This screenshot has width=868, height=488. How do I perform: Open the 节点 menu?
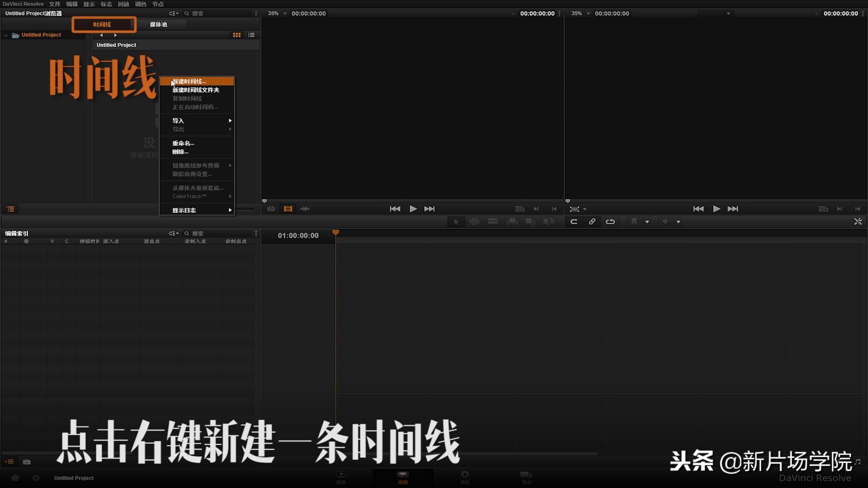pyautogui.click(x=158, y=4)
